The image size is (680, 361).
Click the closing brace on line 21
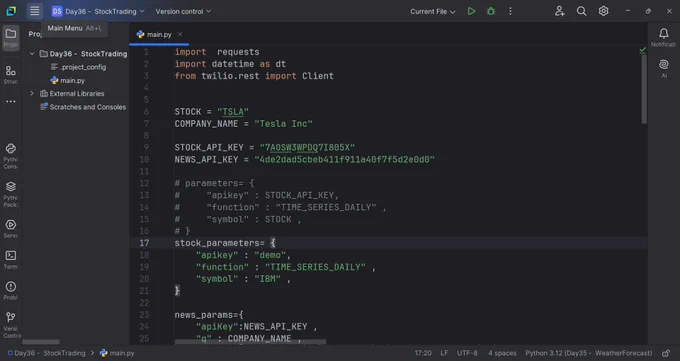tap(177, 291)
